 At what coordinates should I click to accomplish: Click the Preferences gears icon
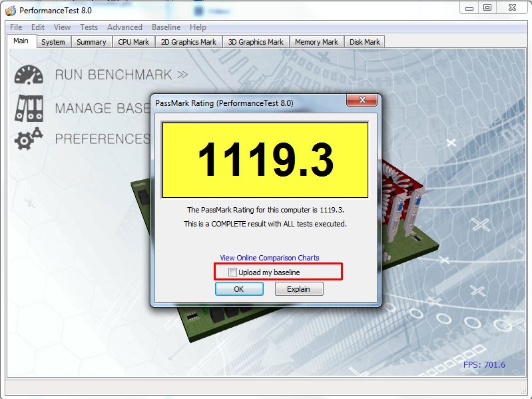coord(29,139)
